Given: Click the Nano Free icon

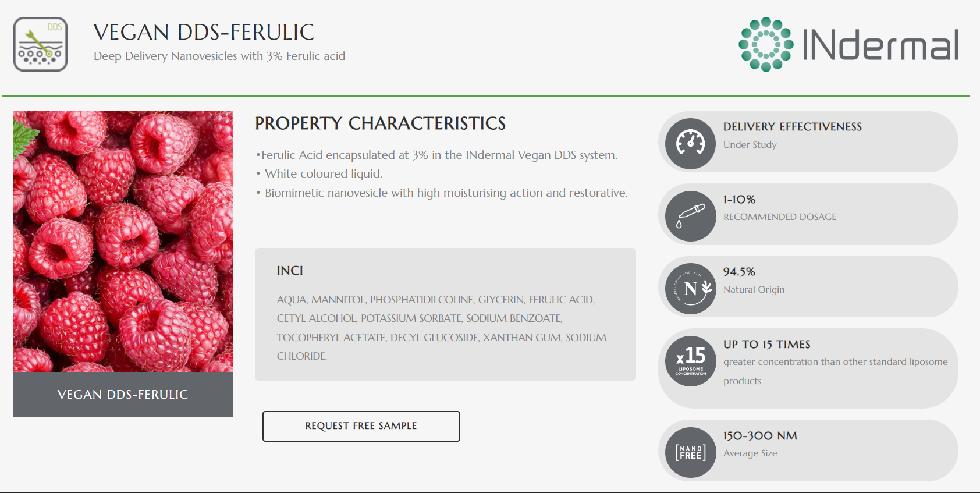Looking at the screenshot, I should pos(691,452).
